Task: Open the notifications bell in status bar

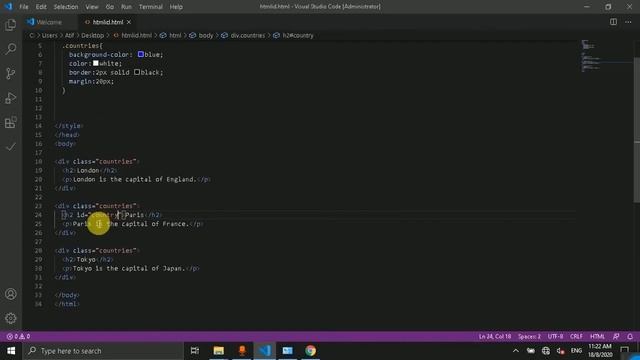Action: coord(630,336)
